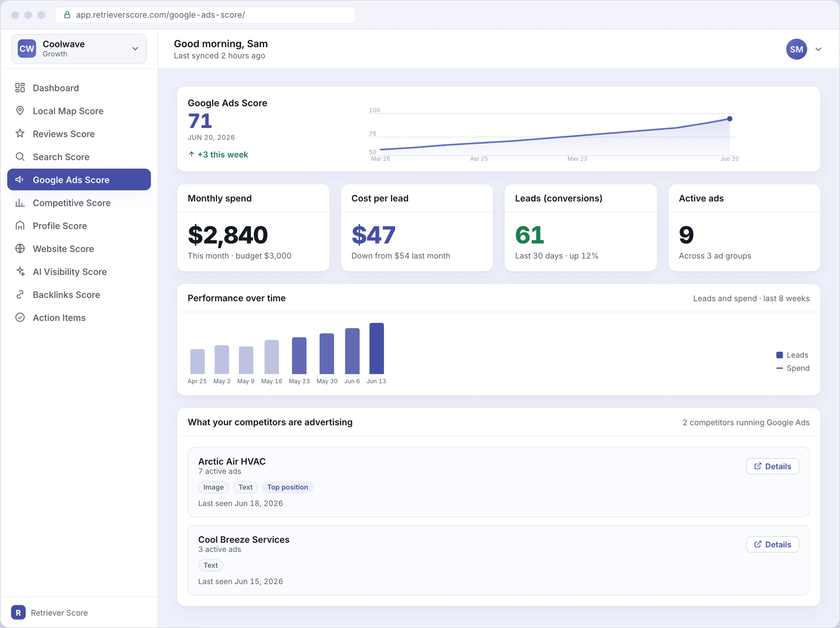Click the CW Coolwave account badge
The image size is (840, 628).
click(27, 49)
